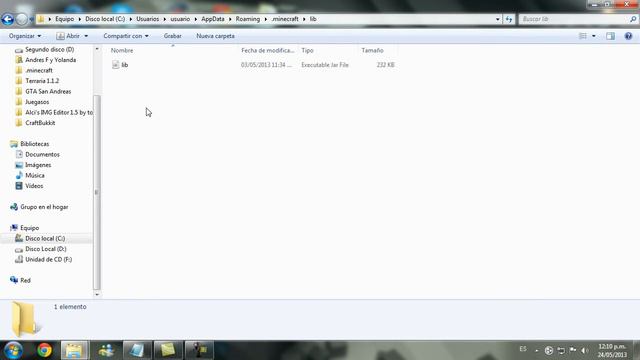Sort by the Nombre column header
This screenshot has height=360, width=640.
click(122, 50)
